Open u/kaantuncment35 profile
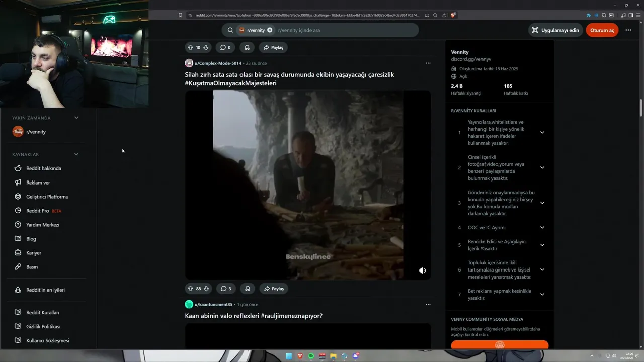Viewport: 644px width, 362px height. 213,304
